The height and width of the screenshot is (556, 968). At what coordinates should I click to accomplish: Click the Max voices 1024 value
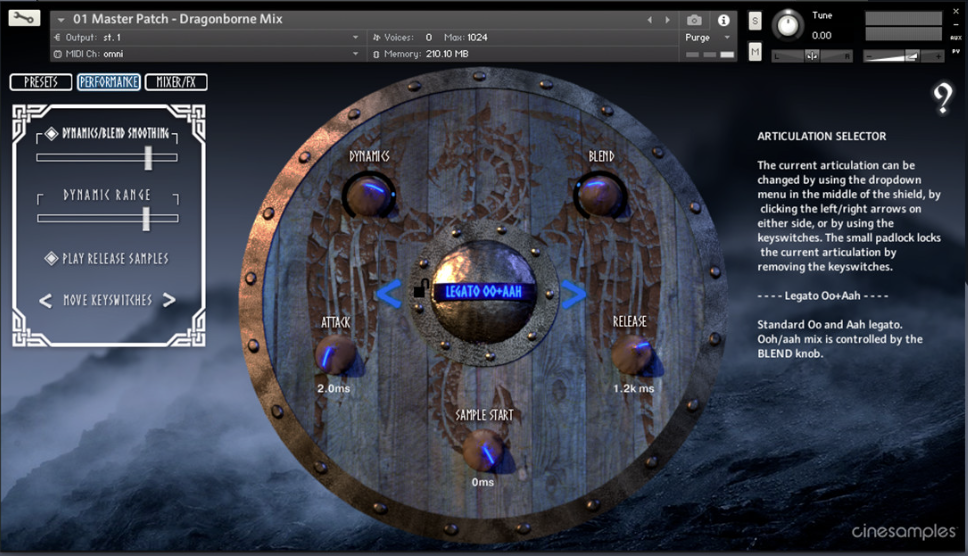click(x=477, y=38)
